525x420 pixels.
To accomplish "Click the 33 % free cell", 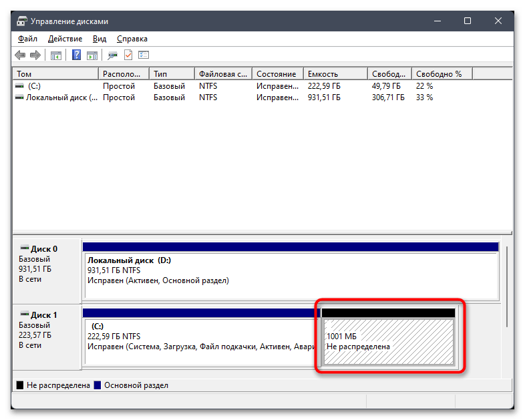I will [x=425, y=97].
